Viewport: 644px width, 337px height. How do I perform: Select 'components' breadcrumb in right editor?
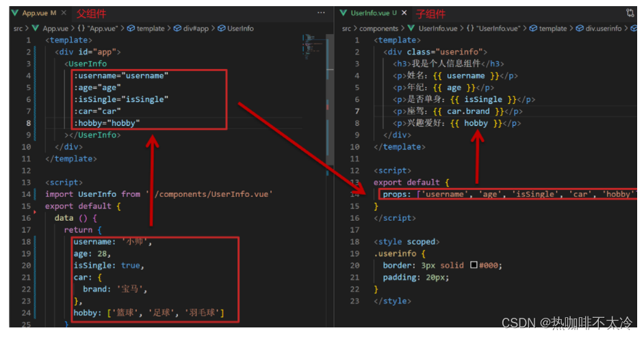point(378,28)
